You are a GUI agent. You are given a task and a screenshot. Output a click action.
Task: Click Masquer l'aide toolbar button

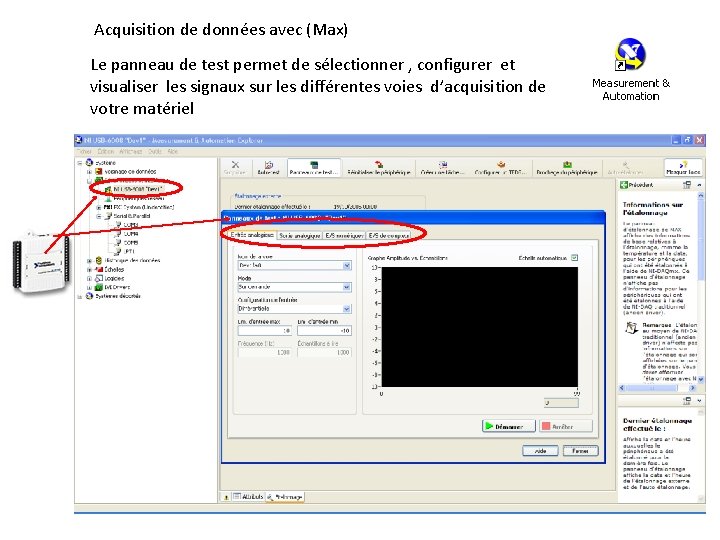coord(683,168)
